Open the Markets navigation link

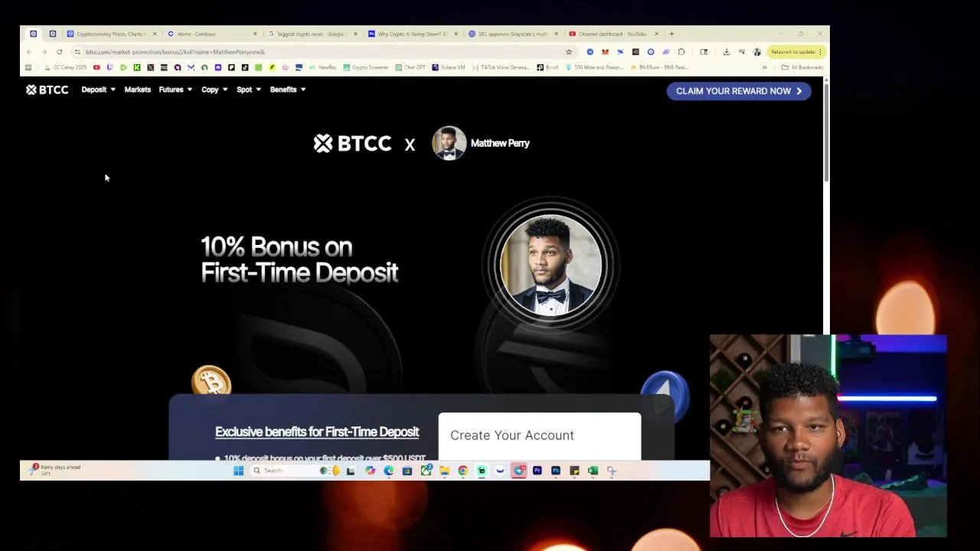click(138, 90)
